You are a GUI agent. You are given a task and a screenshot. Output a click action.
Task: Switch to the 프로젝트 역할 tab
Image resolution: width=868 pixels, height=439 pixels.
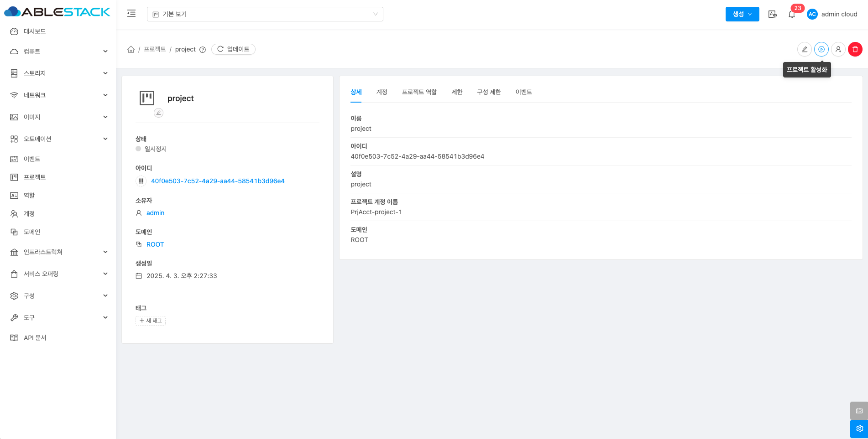point(419,92)
